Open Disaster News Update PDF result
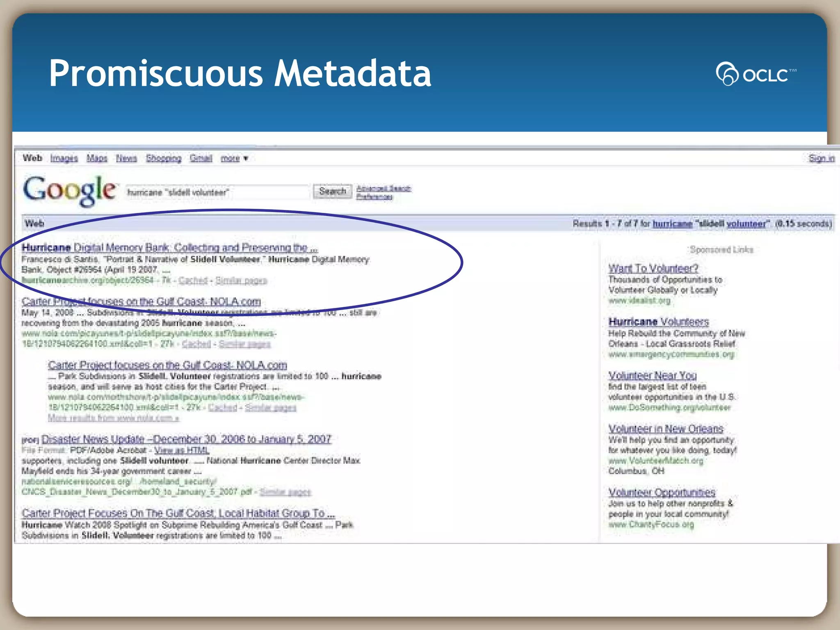Viewport: 840px width, 630px height. click(x=186, y=439)
